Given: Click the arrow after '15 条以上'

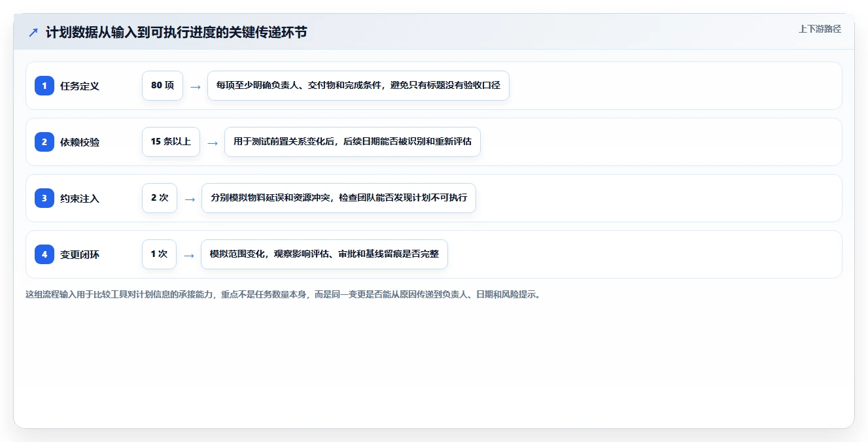Looking at the screenshot, I should click(x=212, y=143).
